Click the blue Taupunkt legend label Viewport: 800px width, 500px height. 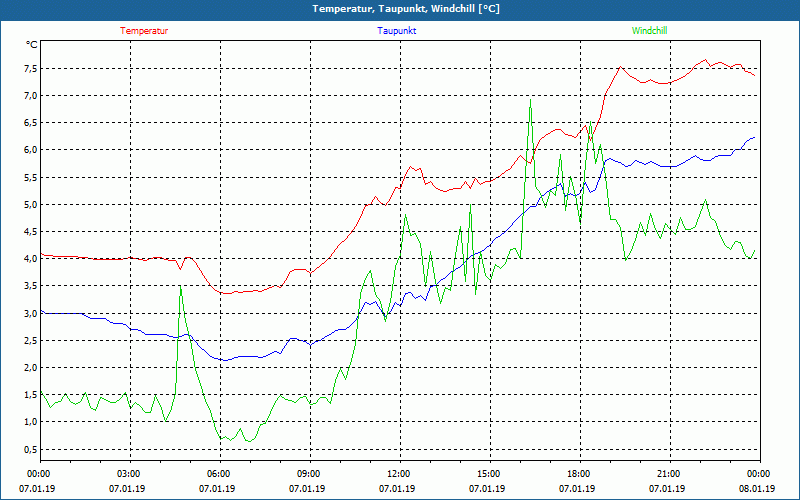pos(397,30)
